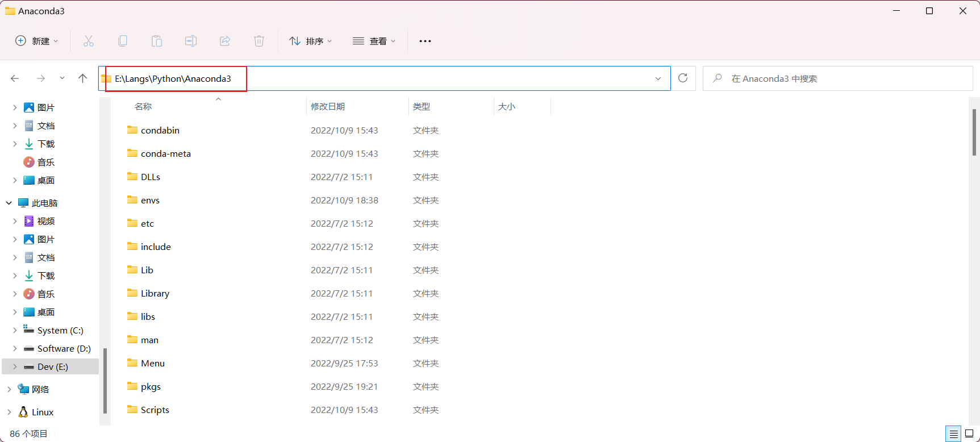Select the include folder
The image size is (980, 442).
[x=156, y=247]
